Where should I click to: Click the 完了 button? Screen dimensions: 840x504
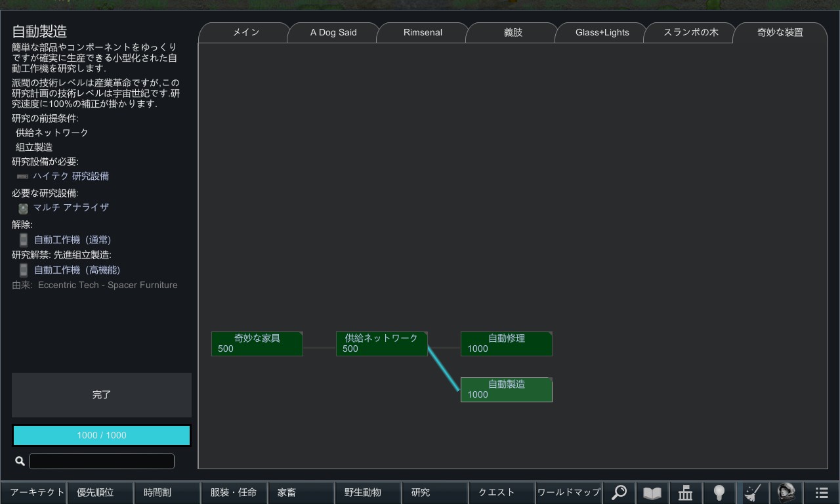point(102,395)
